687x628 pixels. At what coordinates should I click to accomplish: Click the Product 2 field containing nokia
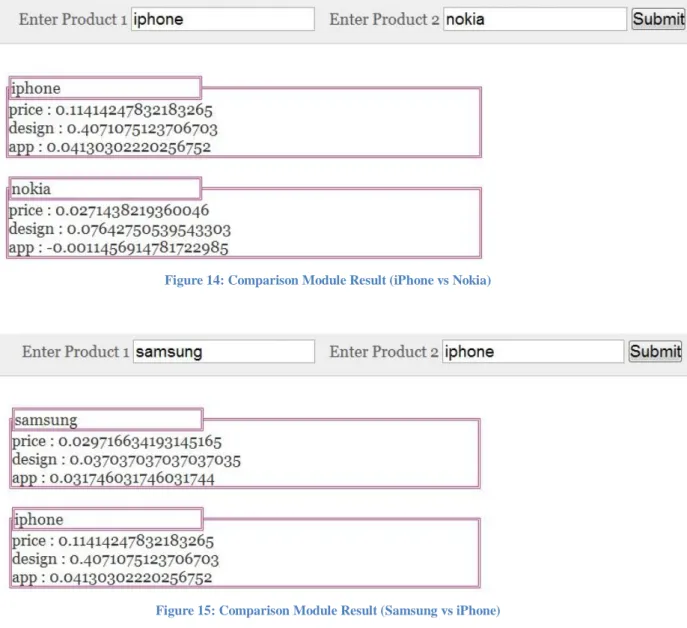click(535, 19)
